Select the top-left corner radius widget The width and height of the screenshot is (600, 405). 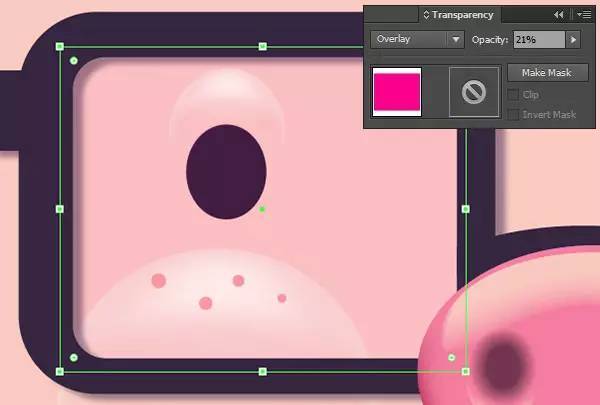pyautogui.click(x=74, y=60)
